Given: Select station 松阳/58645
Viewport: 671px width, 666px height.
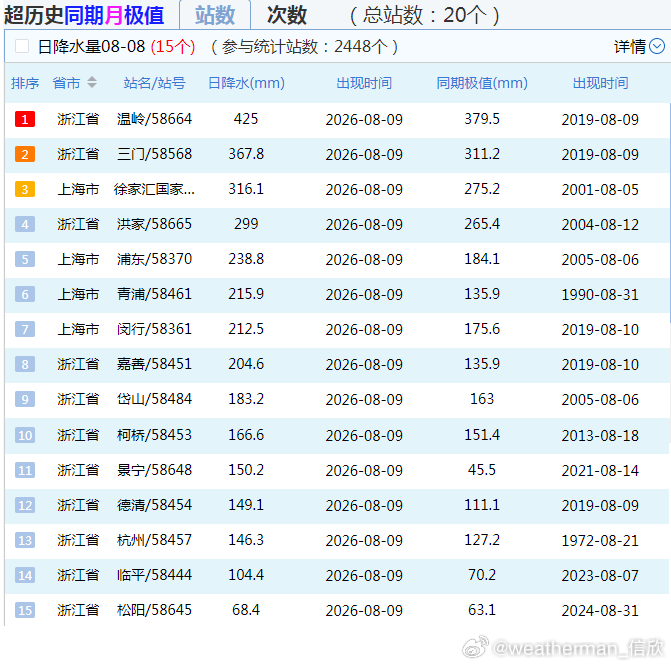Looking at the screenshot, I should 154,610.
